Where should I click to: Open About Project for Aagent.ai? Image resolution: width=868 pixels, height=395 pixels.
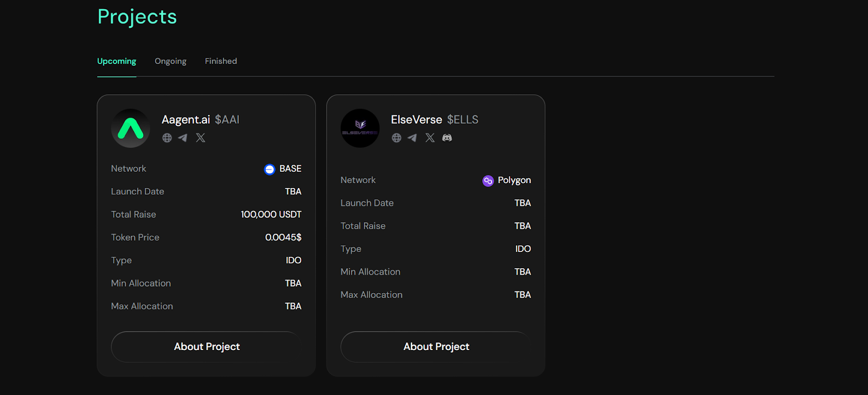207,347
